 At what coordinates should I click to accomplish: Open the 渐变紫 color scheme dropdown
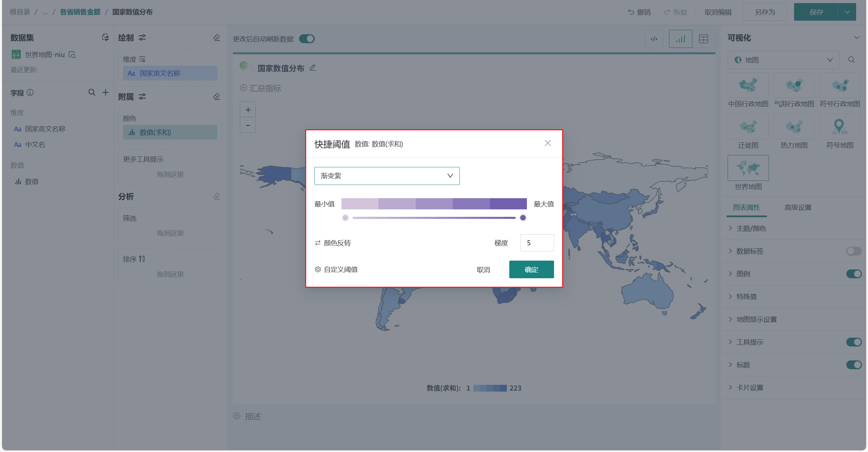coord(387,176)
